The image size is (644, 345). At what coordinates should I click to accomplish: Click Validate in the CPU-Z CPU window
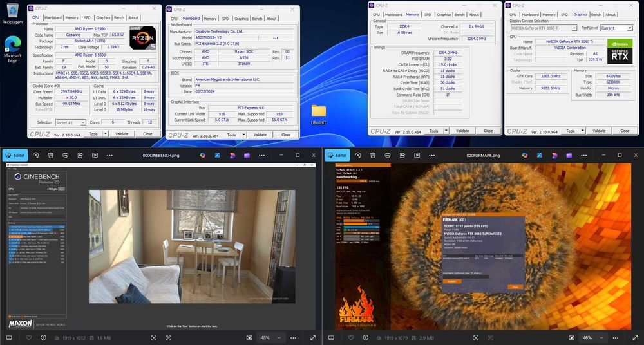click(122, 133)
